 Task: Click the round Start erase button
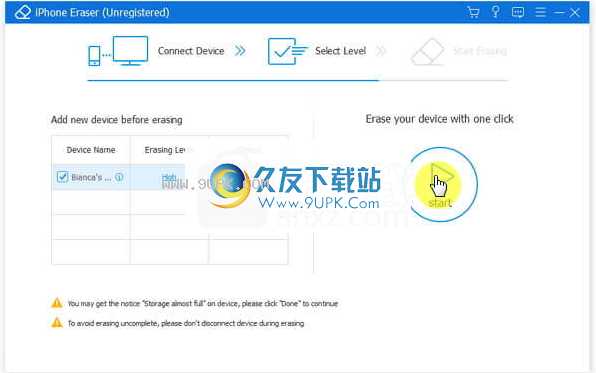[440, 184]
